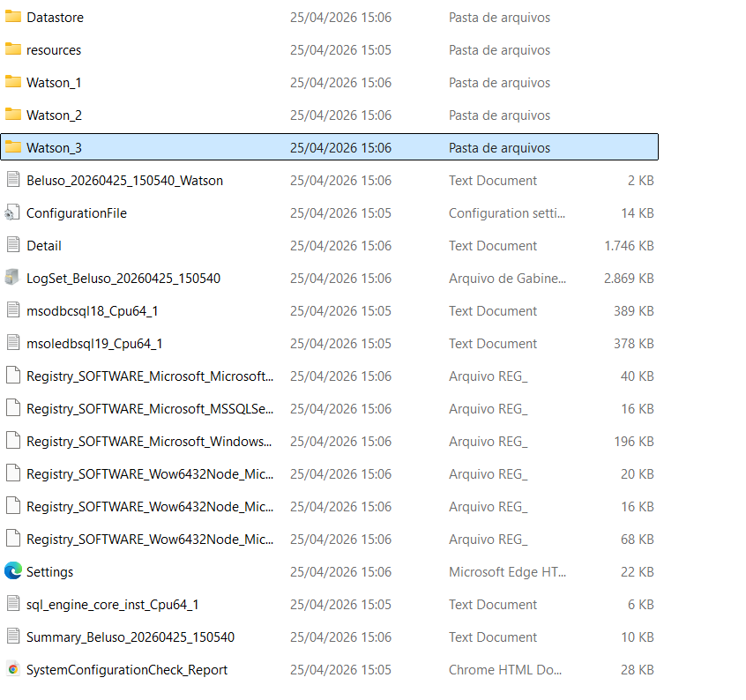The height and width of the screenshot is (700, 746).
Task: Click the modified date in the Datastore row
Action: [340, 18]
